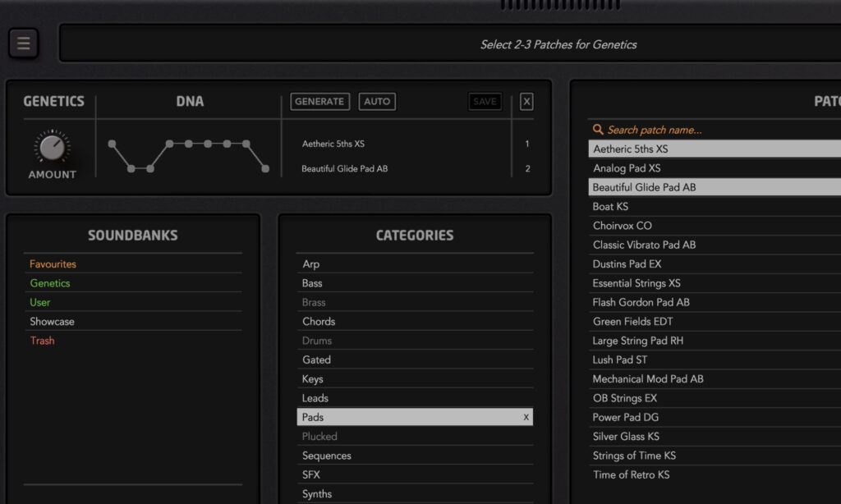Clear the Pads category filter
841x504 pixels.
pyautogui.click(x=526, y=418)
